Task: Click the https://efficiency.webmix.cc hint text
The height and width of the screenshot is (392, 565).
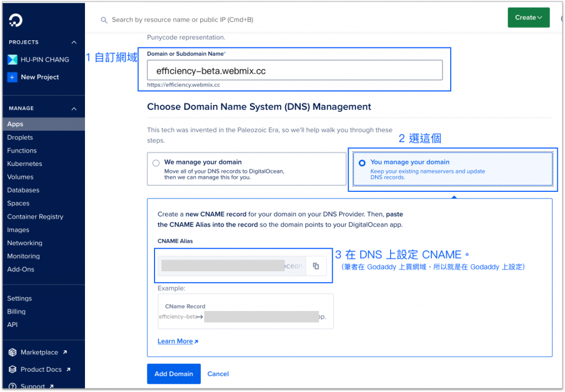Action: tap(183, 85)
